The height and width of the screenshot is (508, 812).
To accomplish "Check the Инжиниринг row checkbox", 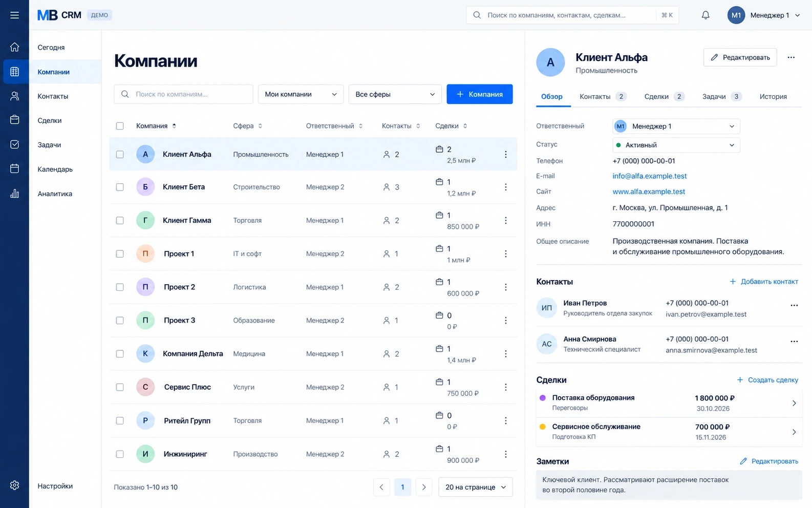I will [x=120, y=454].
